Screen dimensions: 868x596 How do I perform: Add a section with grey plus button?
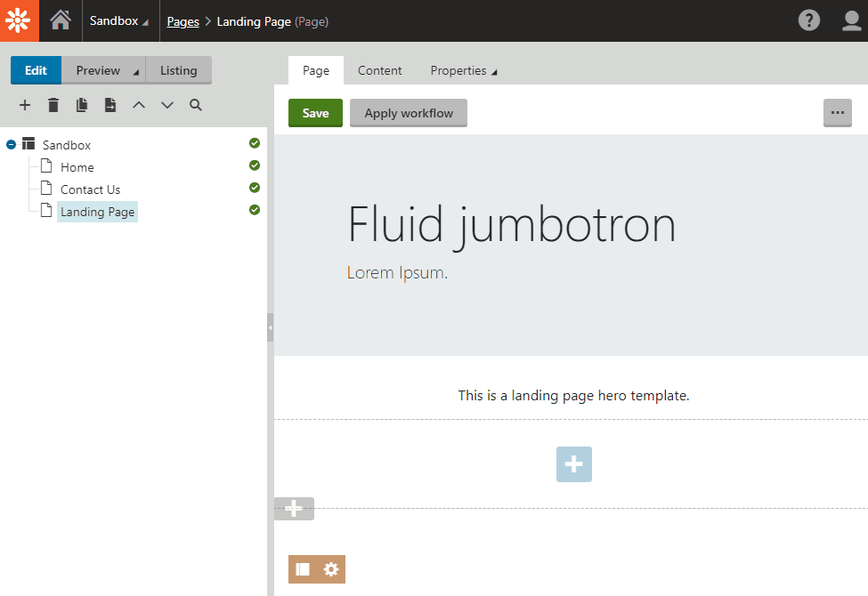294,509
